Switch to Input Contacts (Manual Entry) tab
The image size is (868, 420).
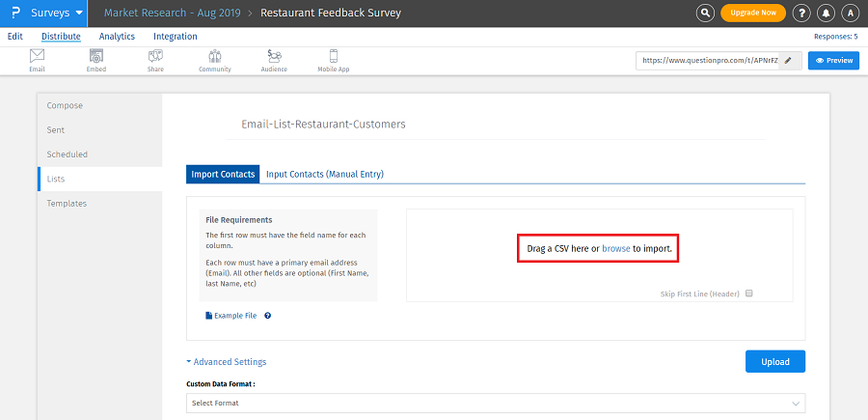point(325,175)
